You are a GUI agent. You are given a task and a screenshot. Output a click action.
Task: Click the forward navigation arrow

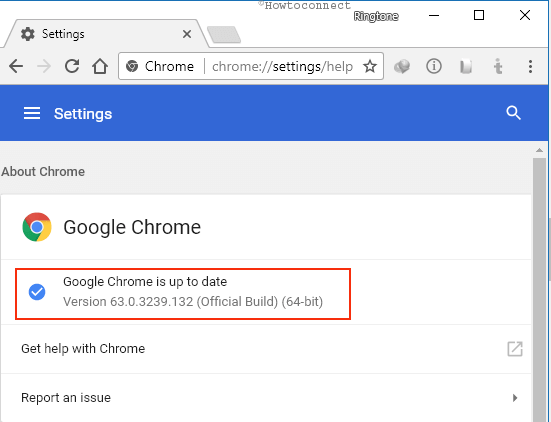tap(44, 66)
